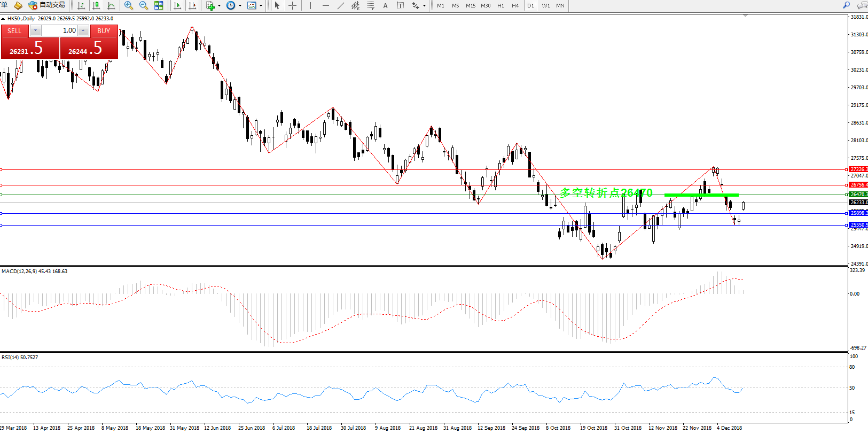Switch to the H4 timeframe
Viewport: 868px width, 434px height.
tap(515, 5)
